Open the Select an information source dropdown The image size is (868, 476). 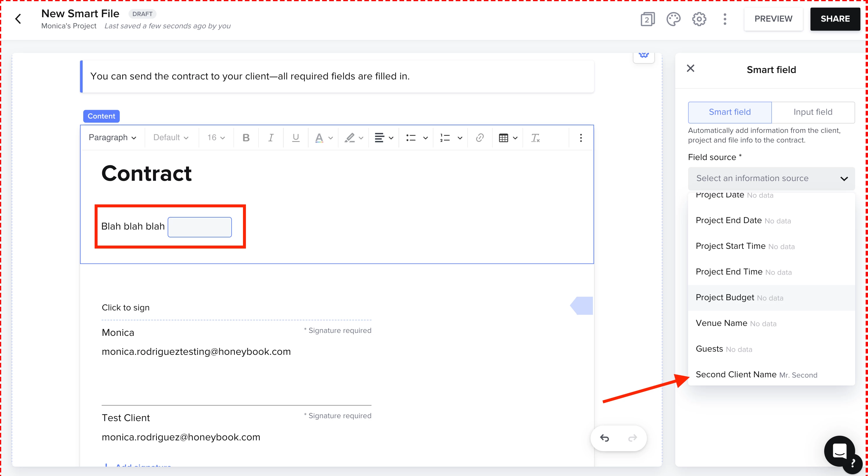click(x=771, y=178)
